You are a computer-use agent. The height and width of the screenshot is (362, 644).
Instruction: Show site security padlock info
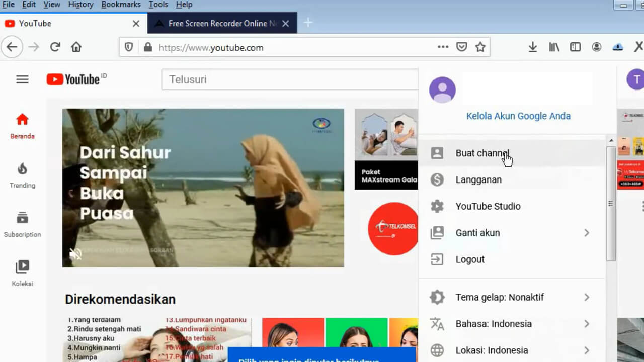[x=147, y=47]
